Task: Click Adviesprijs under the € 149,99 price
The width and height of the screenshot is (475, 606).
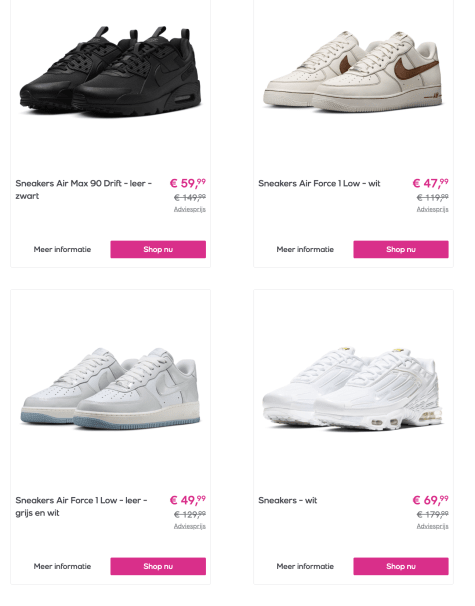Action: 189,209
